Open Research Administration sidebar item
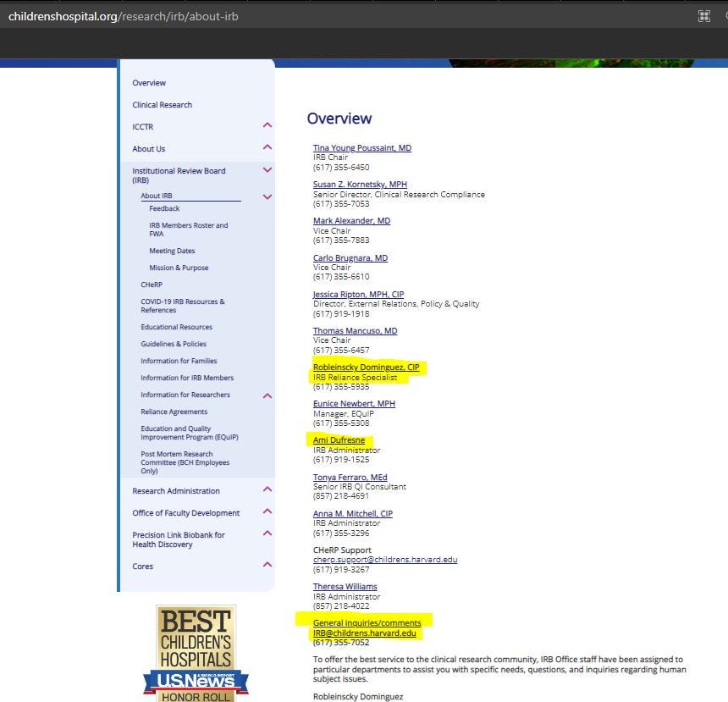The height and width of the screenshot is (702, 728). click(176, 491)
